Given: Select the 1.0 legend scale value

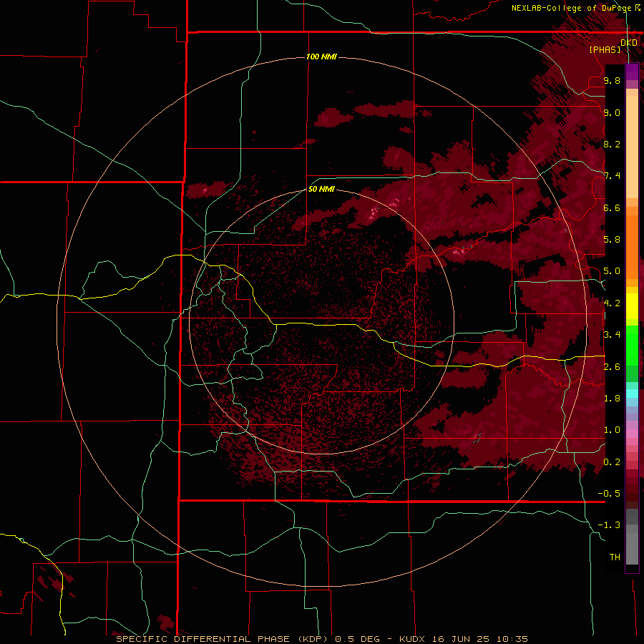Looking at the screenshot, I should click(x=612, y=430).
